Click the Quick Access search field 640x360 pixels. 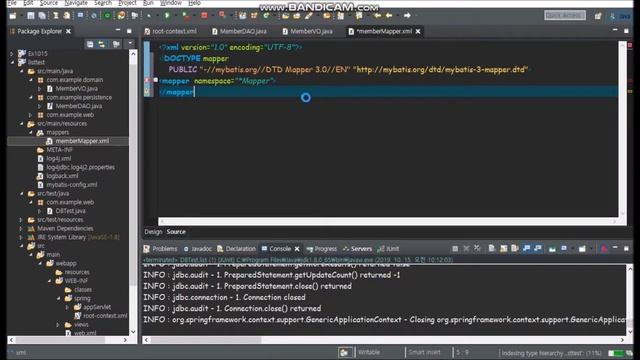point(565,16)
